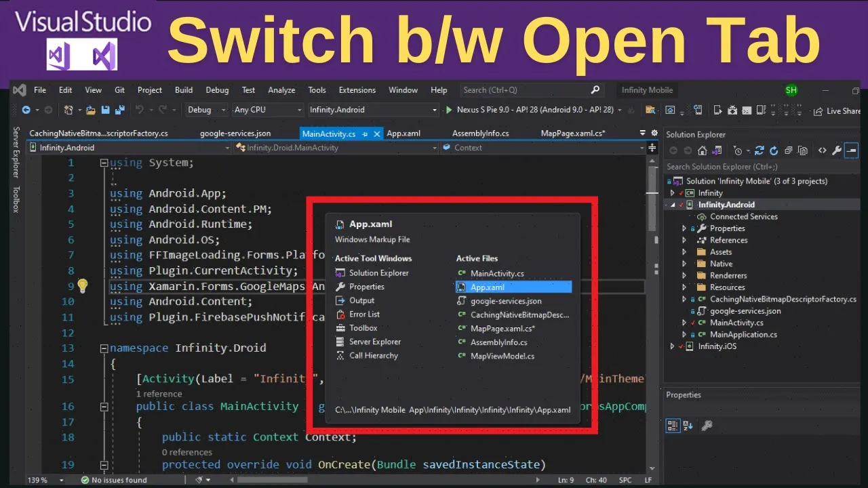Collapse the MainActivity class outline

(104, 407)
